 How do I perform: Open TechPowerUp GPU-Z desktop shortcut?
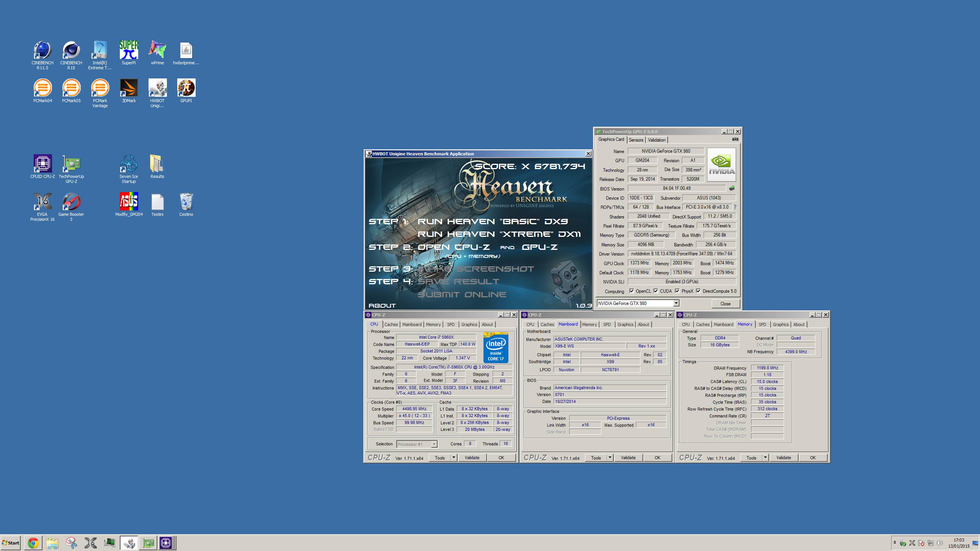click(x=71, y=169)
